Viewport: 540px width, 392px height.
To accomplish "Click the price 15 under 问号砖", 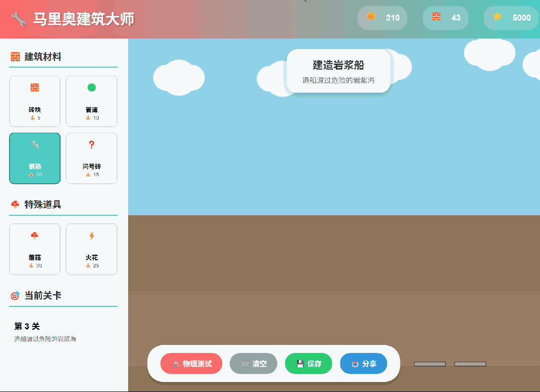I will [x=96, y=175].
